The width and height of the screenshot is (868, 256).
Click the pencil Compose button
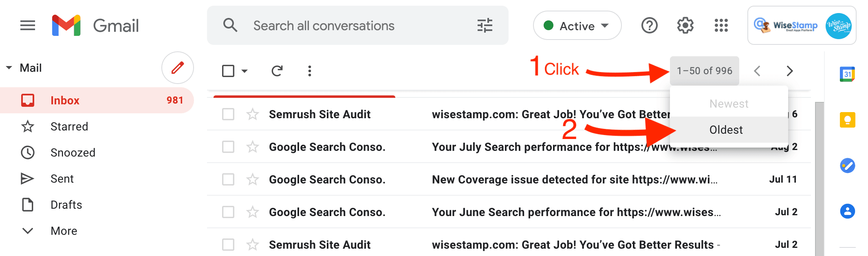[x=177, y=68]
